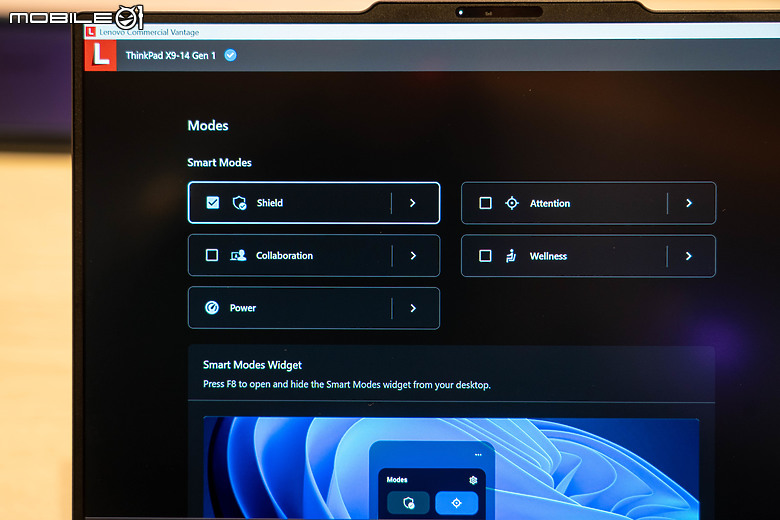
Task: Select Attention button in widget preview
Action: pos(457,503)
